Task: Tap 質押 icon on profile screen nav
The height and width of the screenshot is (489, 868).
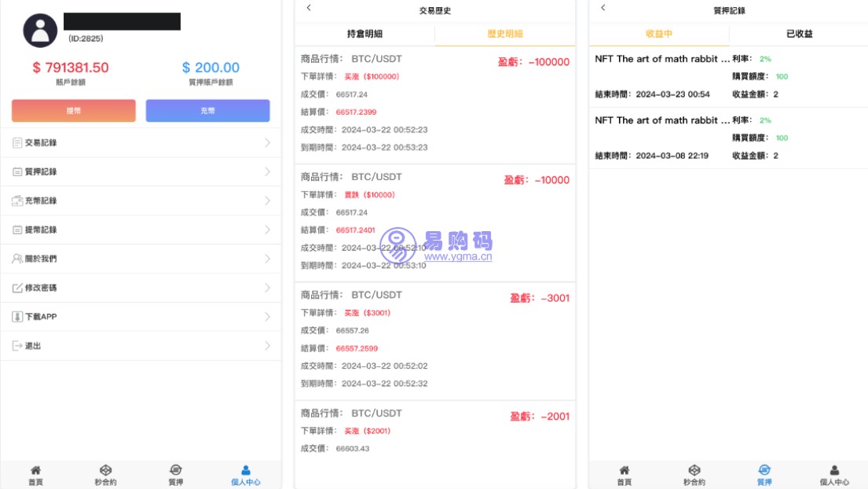Action: pyautogui.click(x=175, y=470)
